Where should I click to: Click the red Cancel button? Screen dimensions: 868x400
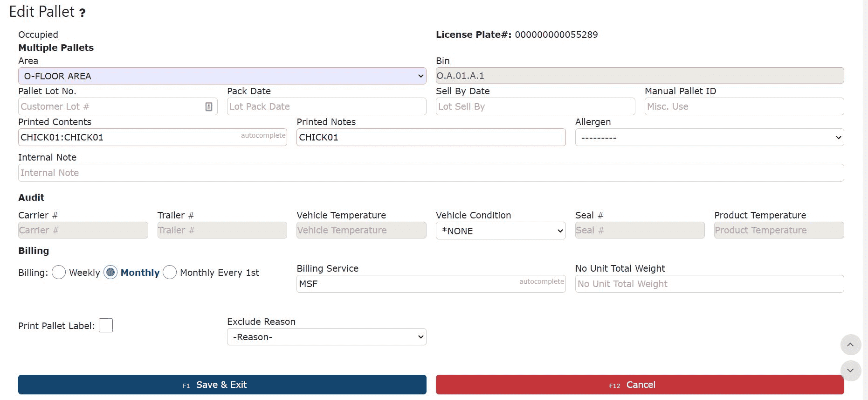(x=640, y=385)
